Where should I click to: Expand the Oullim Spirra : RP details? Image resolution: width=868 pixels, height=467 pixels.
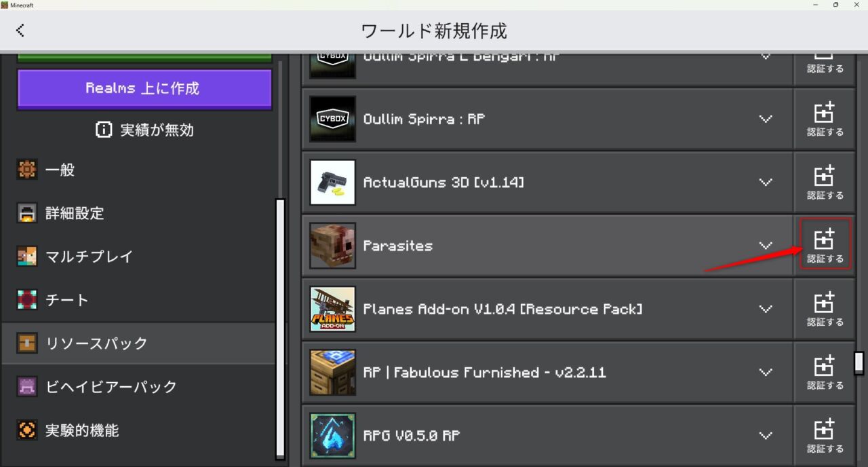click(x=766, y=119)
